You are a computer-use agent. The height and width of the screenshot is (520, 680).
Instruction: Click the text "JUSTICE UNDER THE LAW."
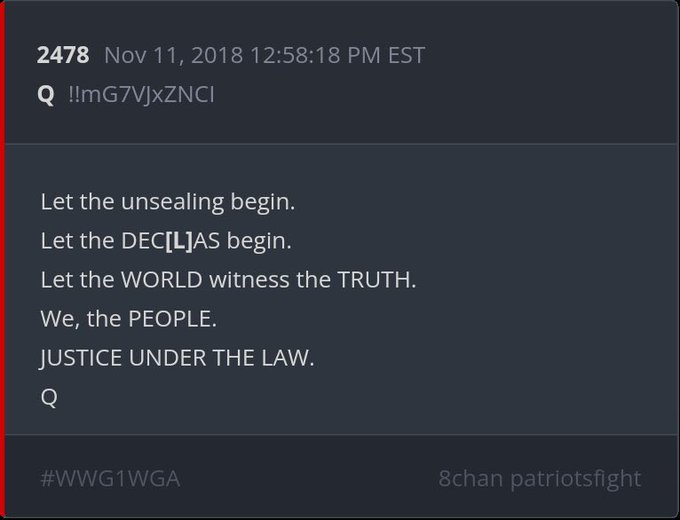(x=177, y=358)
